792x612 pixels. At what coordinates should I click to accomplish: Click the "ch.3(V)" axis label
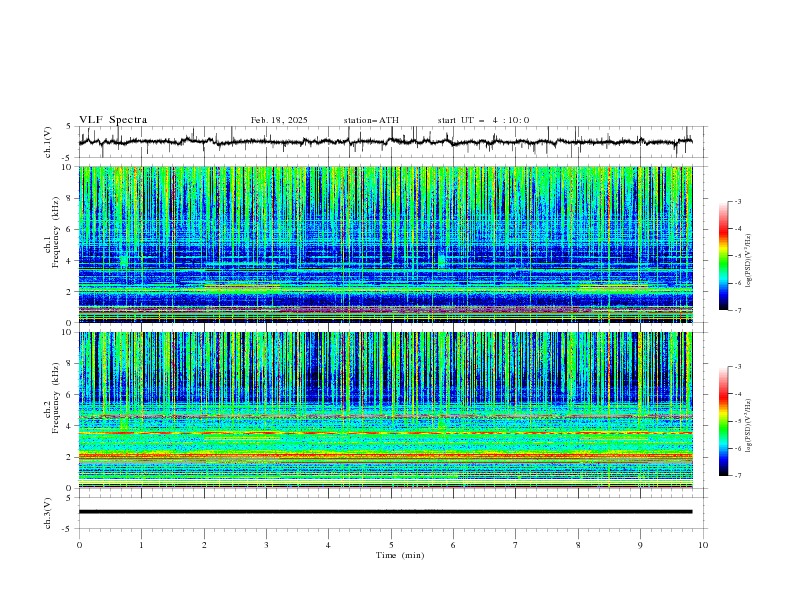tap(47, 513)
